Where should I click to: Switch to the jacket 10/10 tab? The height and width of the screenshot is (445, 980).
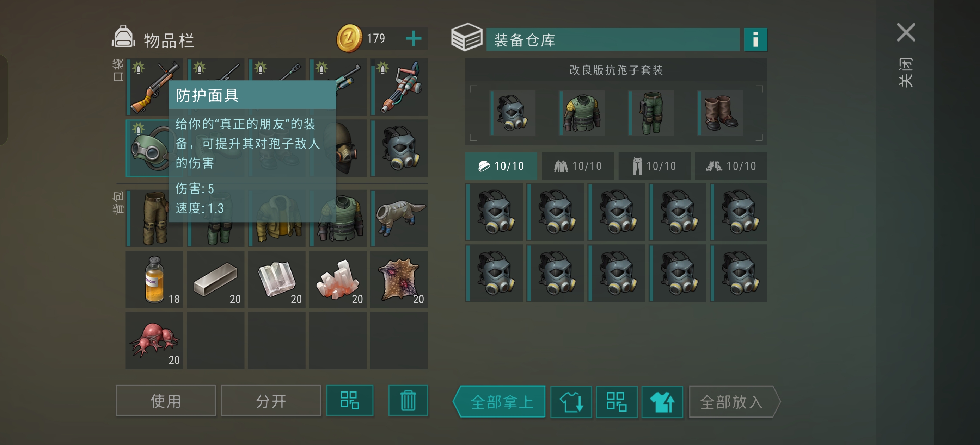pyautogui.click(x=577, y=166)
